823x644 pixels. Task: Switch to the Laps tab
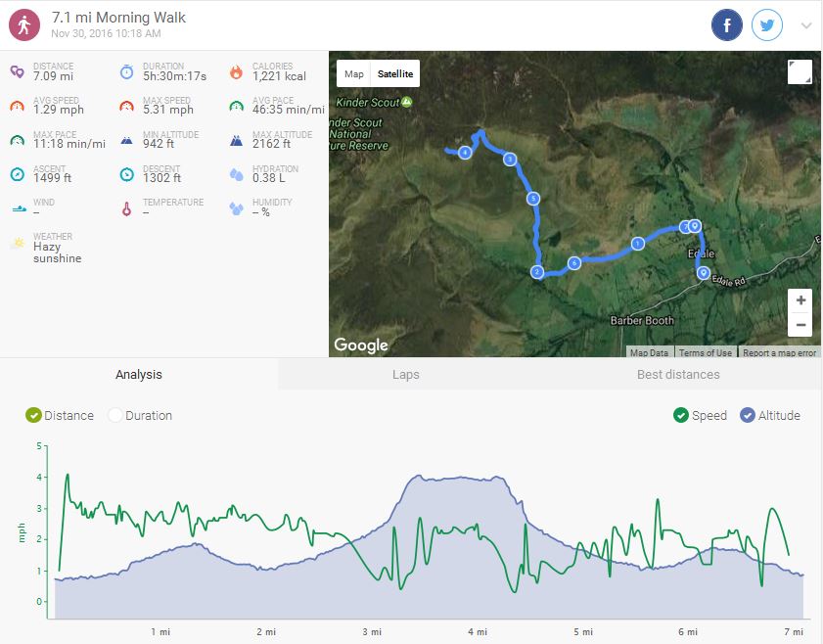(x=405, y=374)
